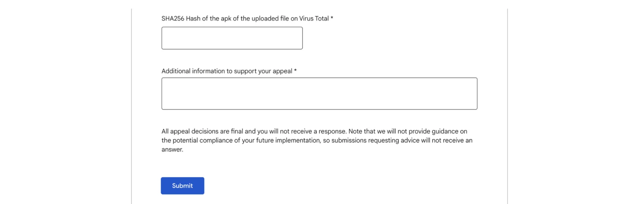Click the required asterisk after Virus Total
The height and width of the screenshot is (204, 644).
(x=332, y=18)
